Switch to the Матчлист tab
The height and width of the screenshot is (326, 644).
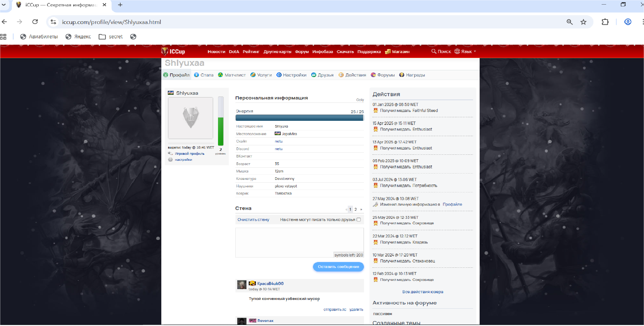point(232,75)
